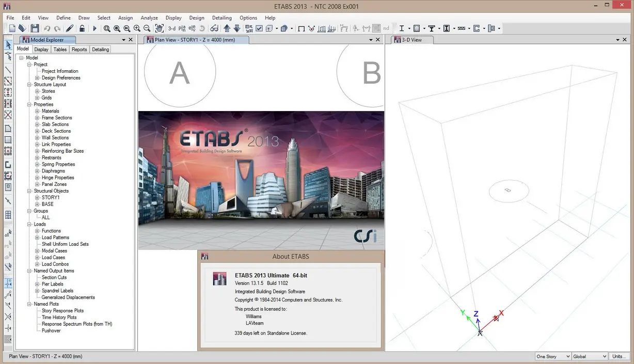Click the Select All 'all' icon

tap(8, 234)
